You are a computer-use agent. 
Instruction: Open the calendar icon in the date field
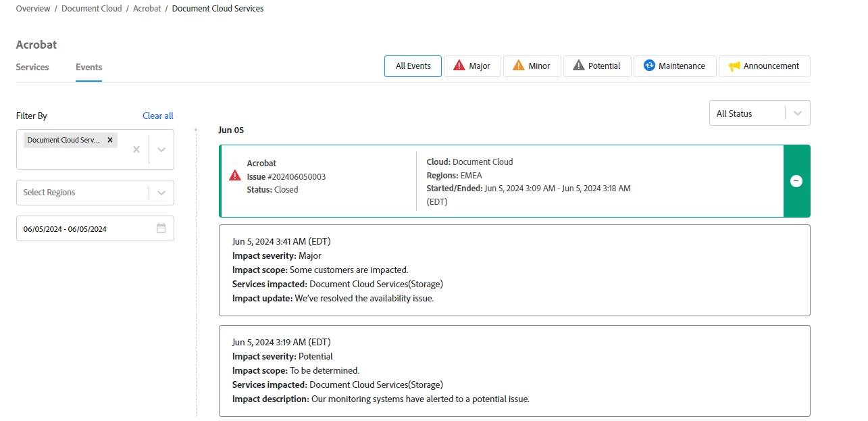coord(161,228)
